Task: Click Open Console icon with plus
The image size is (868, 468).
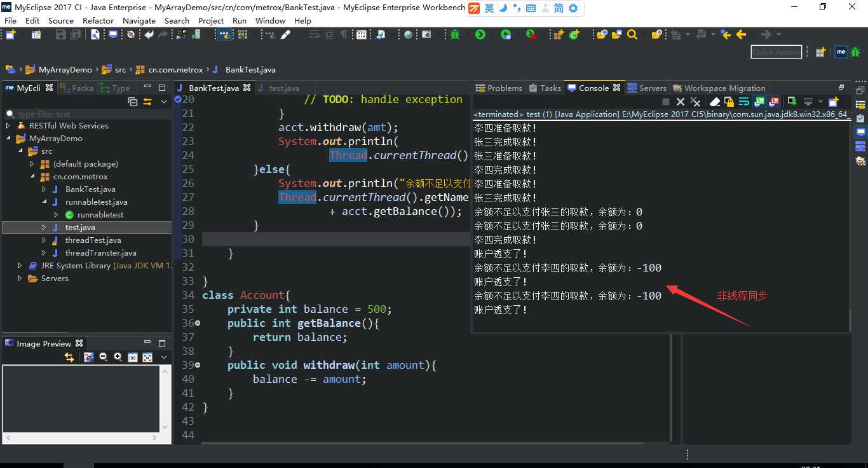Action: tap(833, 102)
